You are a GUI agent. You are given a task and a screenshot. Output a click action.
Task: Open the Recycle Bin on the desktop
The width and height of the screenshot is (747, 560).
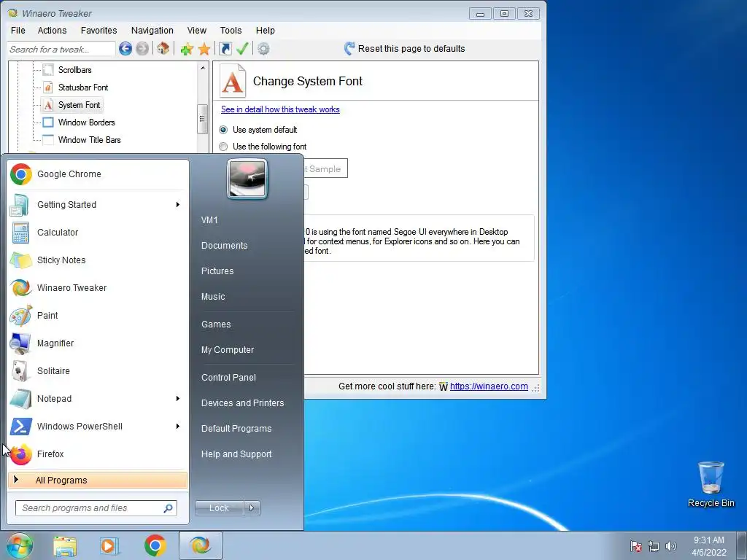click(x=711, y=484)
